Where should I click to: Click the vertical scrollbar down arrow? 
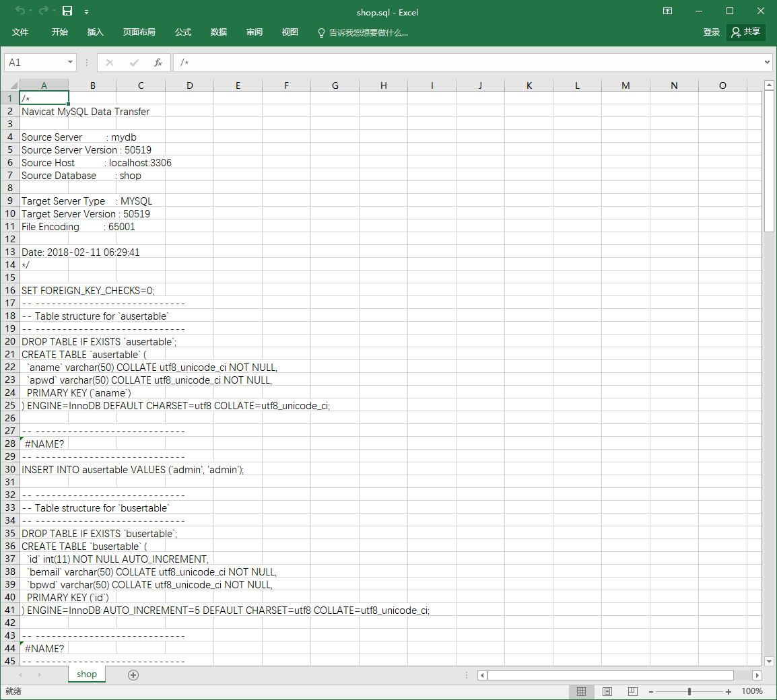tap(769, 661)
